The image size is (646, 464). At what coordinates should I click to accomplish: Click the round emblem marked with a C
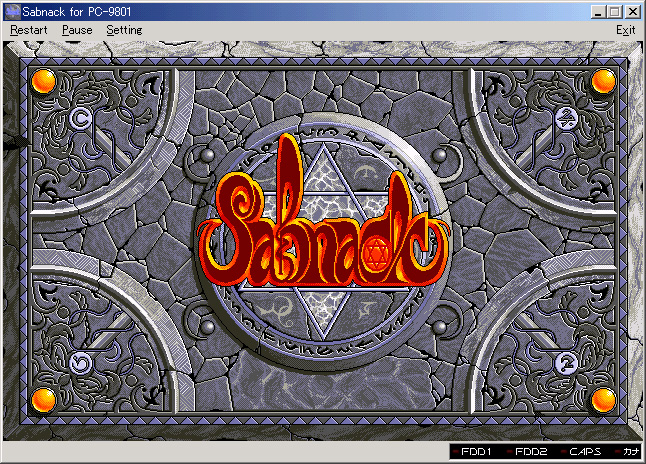[81, 120]
